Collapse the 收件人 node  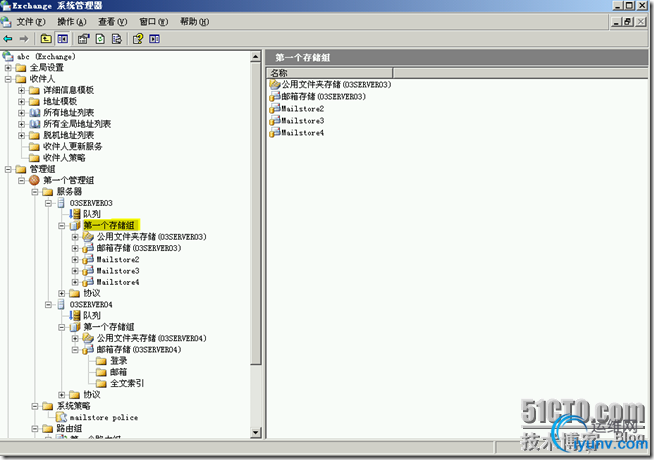click(x=8, y=79)
